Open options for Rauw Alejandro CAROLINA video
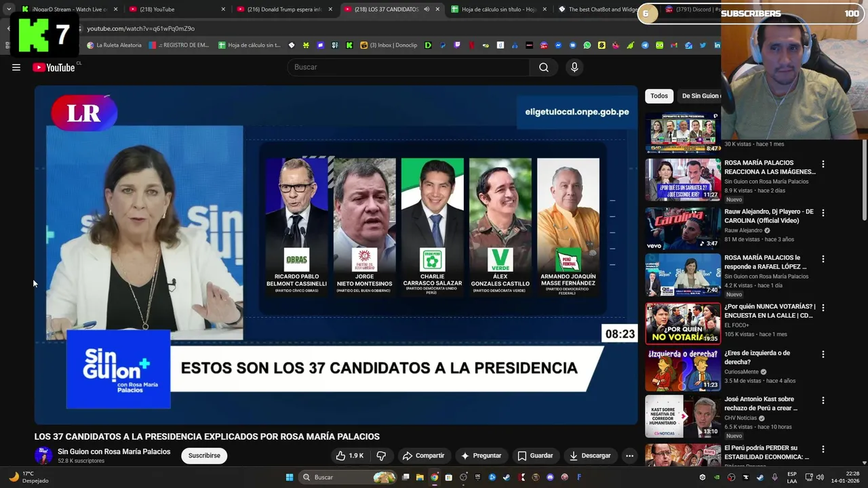Viewport: 868px width, 488px height. 823,213
